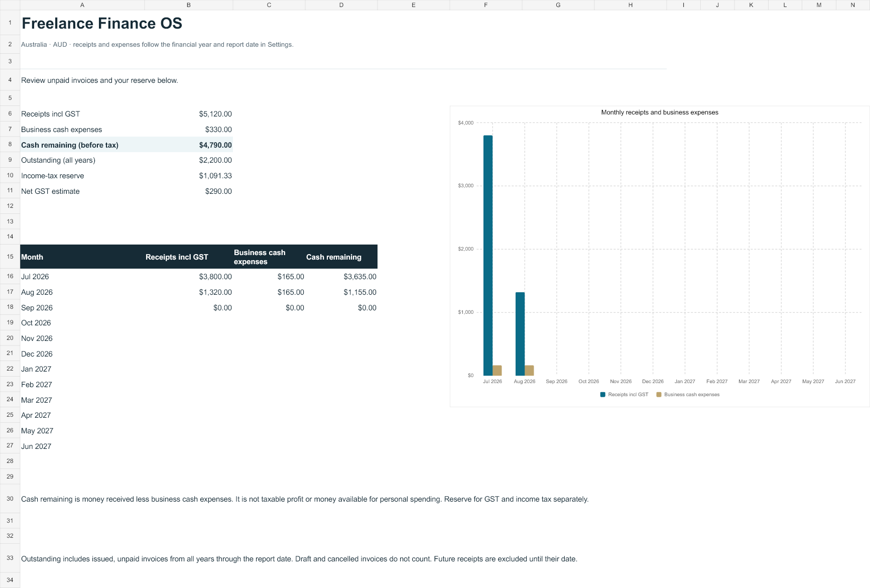Click the $2,200.00 outstanding value
Image resolution: width=870 pixels, height=588 pixels.
coord(215,160)
